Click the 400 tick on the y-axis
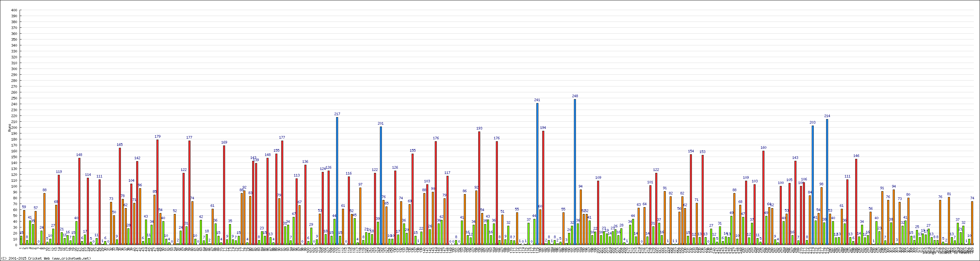980x261 pixels. click(14, 10)
